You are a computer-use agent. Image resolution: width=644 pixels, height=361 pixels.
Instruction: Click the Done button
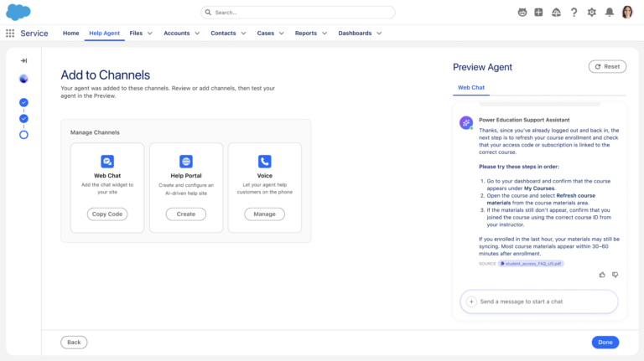605,342
